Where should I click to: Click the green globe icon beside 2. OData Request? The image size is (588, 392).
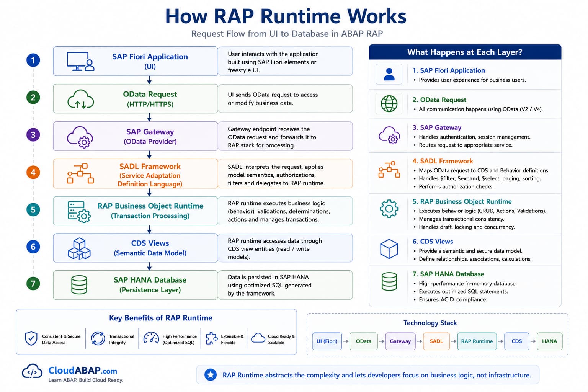pyautogui.click(x=389, y=103)
